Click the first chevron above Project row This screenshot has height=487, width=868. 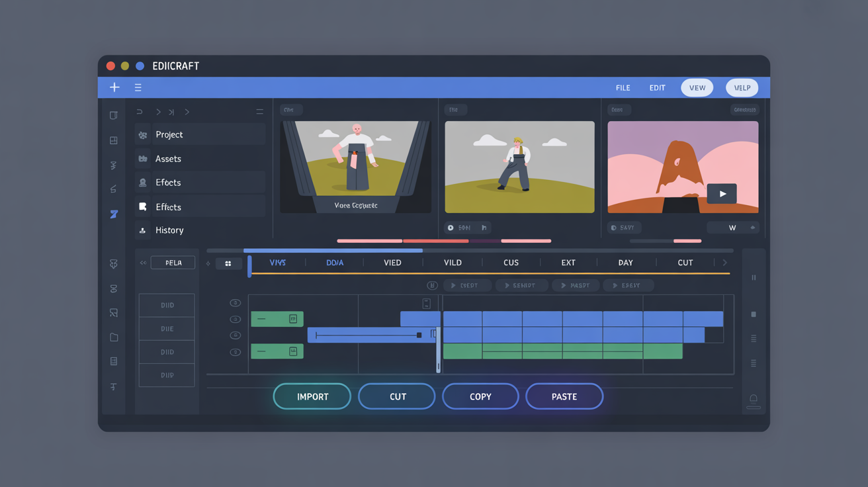click(158, 112)
